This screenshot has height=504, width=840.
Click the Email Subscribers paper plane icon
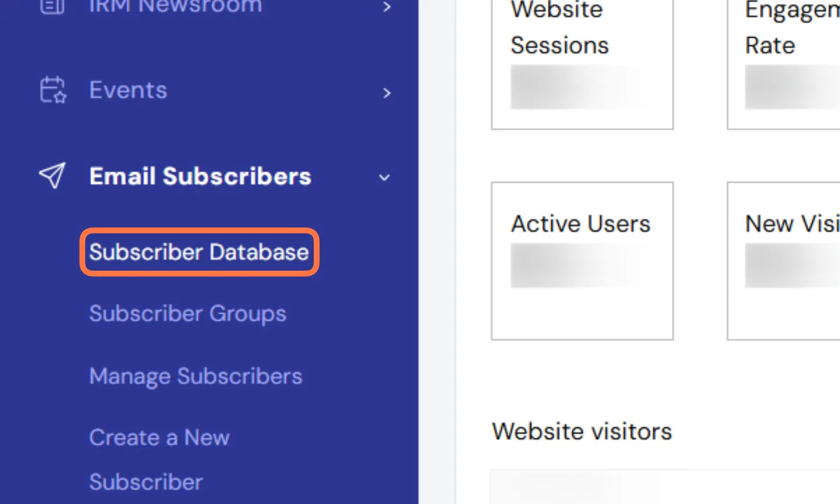52,176
